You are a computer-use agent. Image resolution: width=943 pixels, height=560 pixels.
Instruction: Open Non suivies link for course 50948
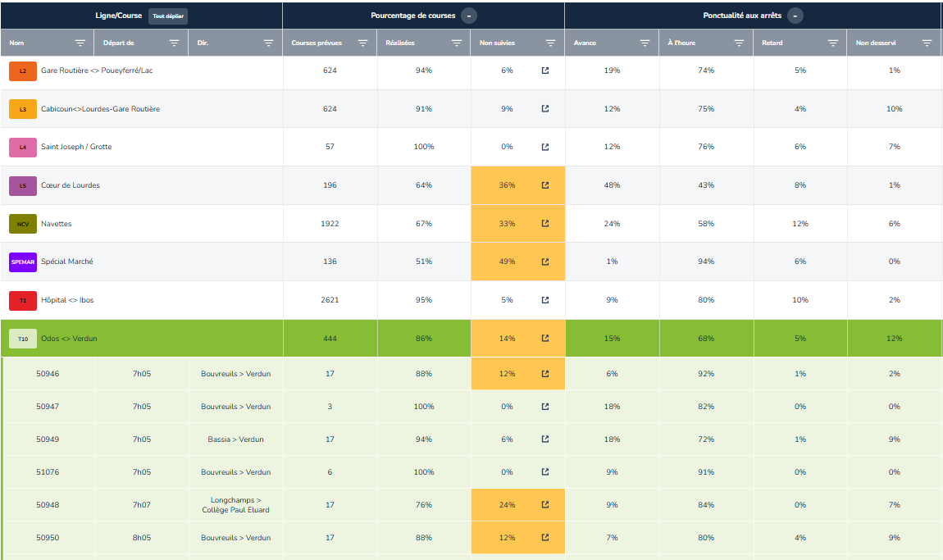[545, 505]
